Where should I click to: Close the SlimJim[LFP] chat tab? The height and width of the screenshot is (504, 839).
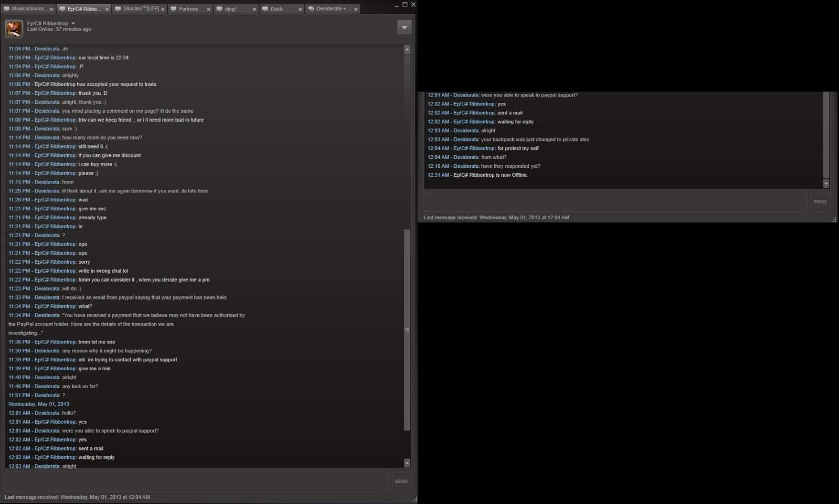(x=163, y=9)
